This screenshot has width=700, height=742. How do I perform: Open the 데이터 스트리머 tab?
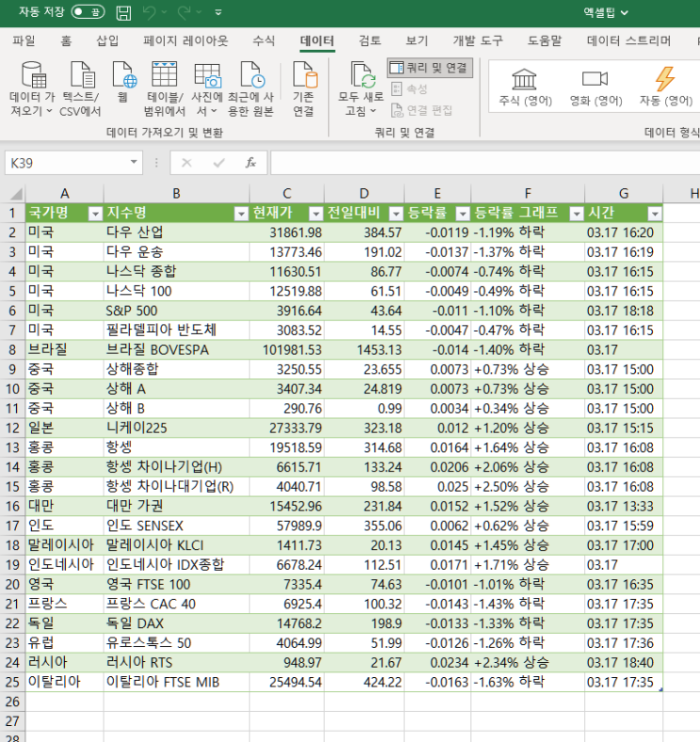629,40
